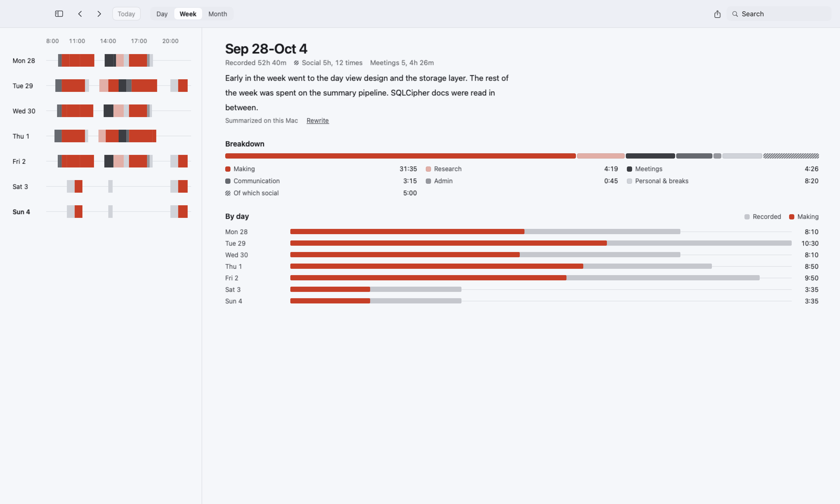Click the Communication legend swatch
This screenshot has width=840, height=504.
pos(228,181)
